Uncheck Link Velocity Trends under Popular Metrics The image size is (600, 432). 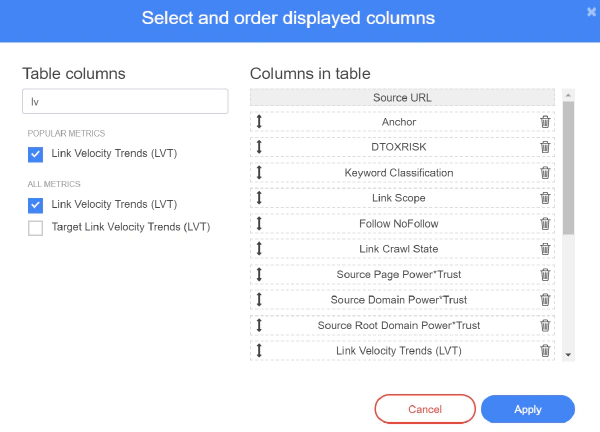click(x=35, y=155)
